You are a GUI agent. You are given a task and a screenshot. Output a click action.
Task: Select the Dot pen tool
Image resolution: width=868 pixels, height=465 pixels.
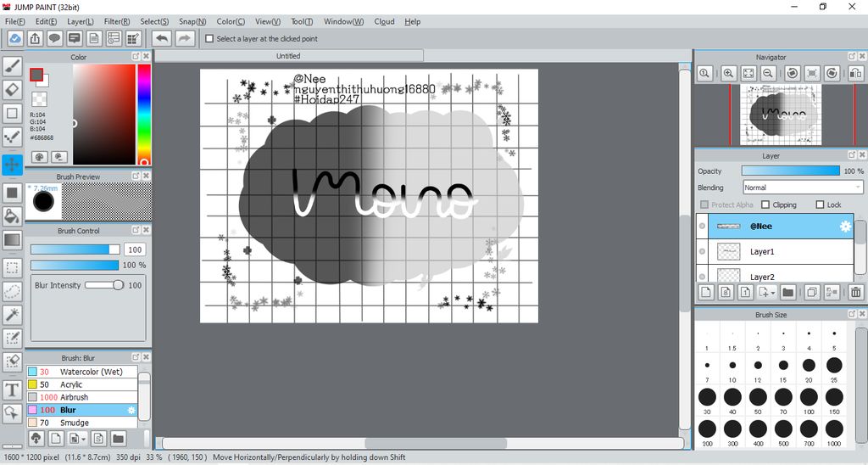coord(12,137)
